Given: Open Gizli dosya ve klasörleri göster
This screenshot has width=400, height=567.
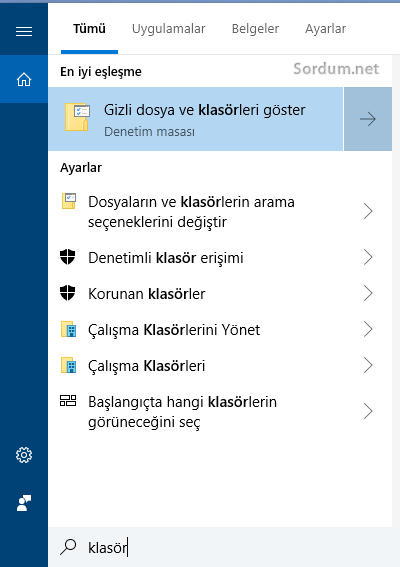Looking at the screenshot, I should [196, 119].
